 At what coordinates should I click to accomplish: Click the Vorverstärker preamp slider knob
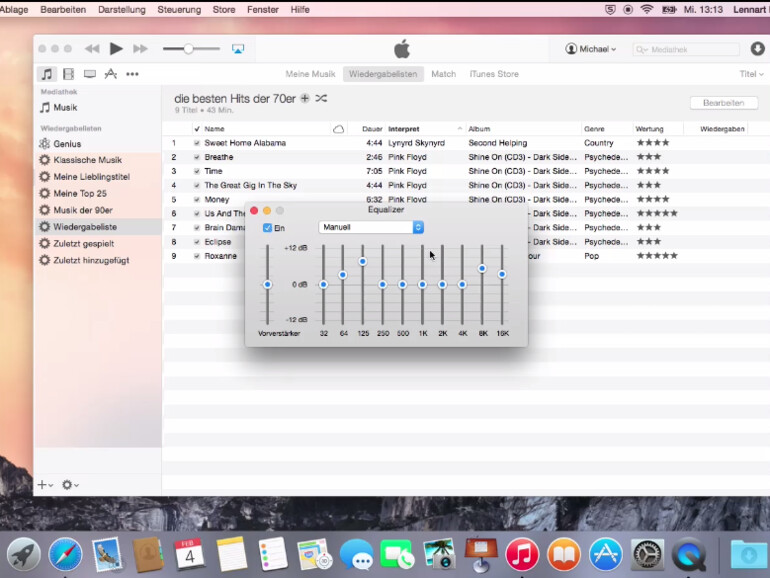[x=267, y=284]
